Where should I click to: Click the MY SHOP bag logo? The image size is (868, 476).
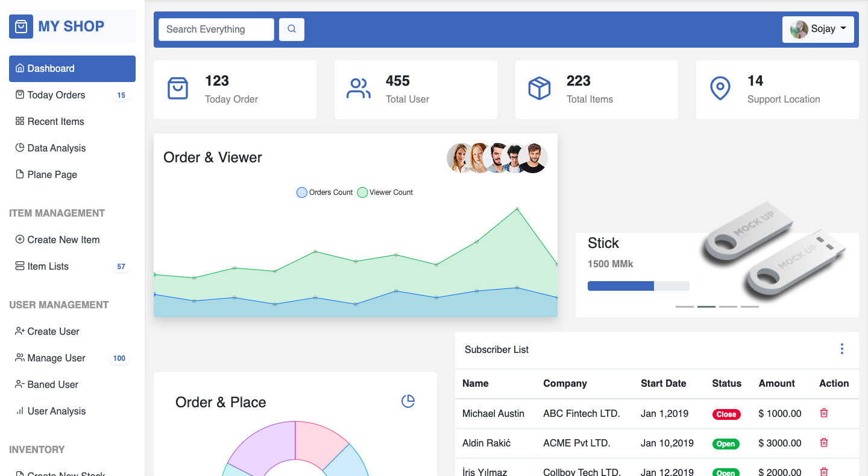[x=21, y=27]
